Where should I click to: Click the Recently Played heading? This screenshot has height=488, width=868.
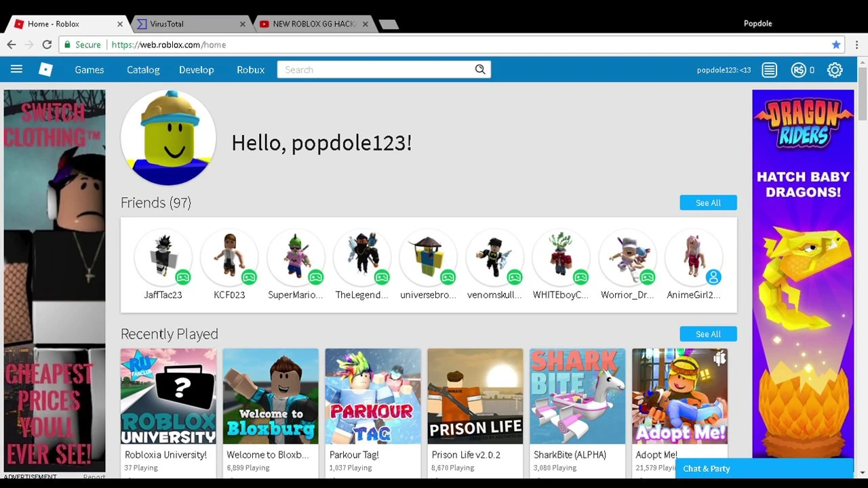coord(170,334)
